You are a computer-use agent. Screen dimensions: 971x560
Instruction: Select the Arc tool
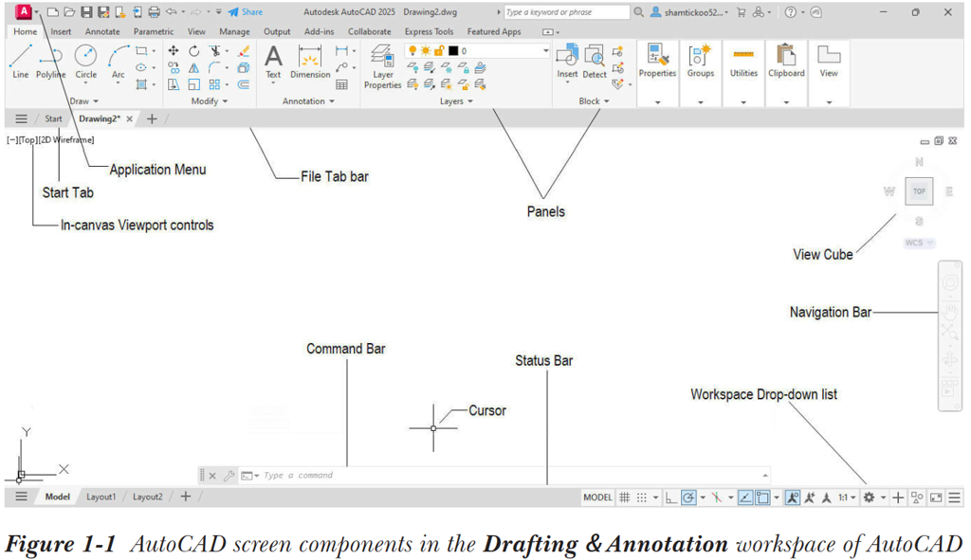point(119,62)
